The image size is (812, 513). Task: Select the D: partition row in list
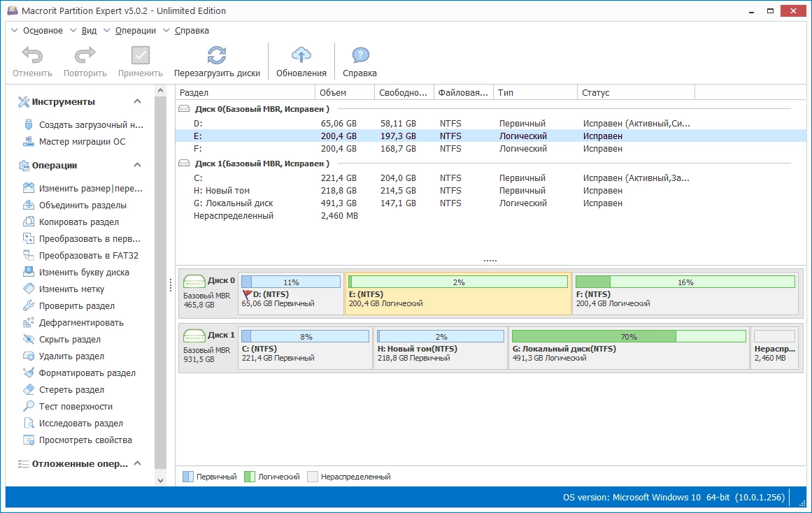coord(491,123)
